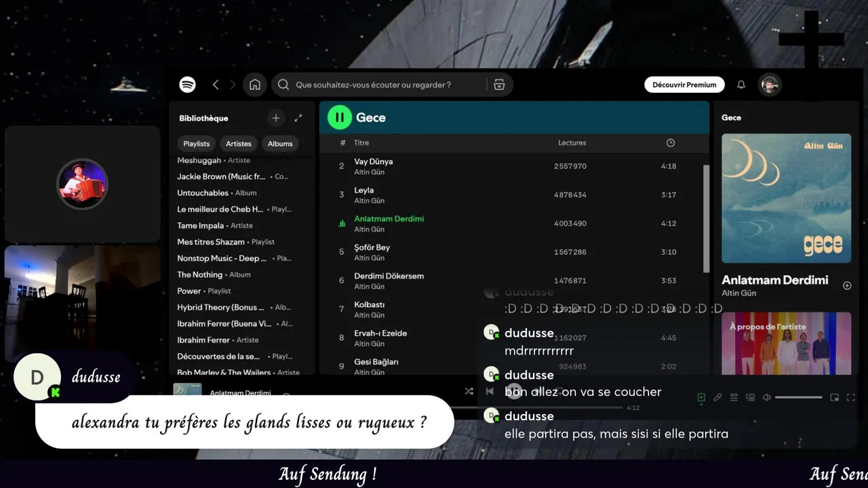Click the plus icon in Bibliothèque
The width and height of the screenshot is (868, 488).
276,118
